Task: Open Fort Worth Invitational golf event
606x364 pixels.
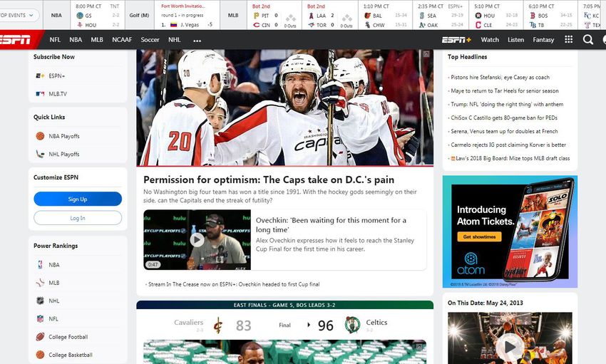Action: (187, 16)
